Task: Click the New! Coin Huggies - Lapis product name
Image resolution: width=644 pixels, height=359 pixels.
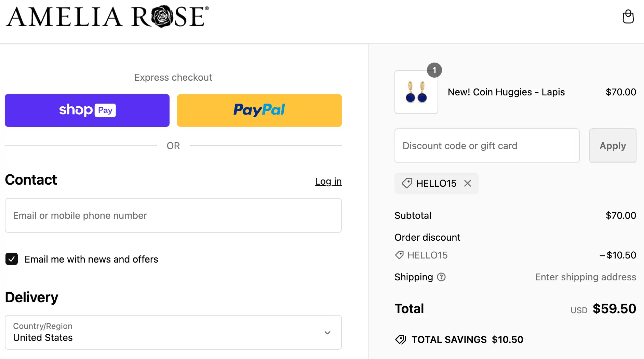Action: pyautogui.click(x=506, y=92)
